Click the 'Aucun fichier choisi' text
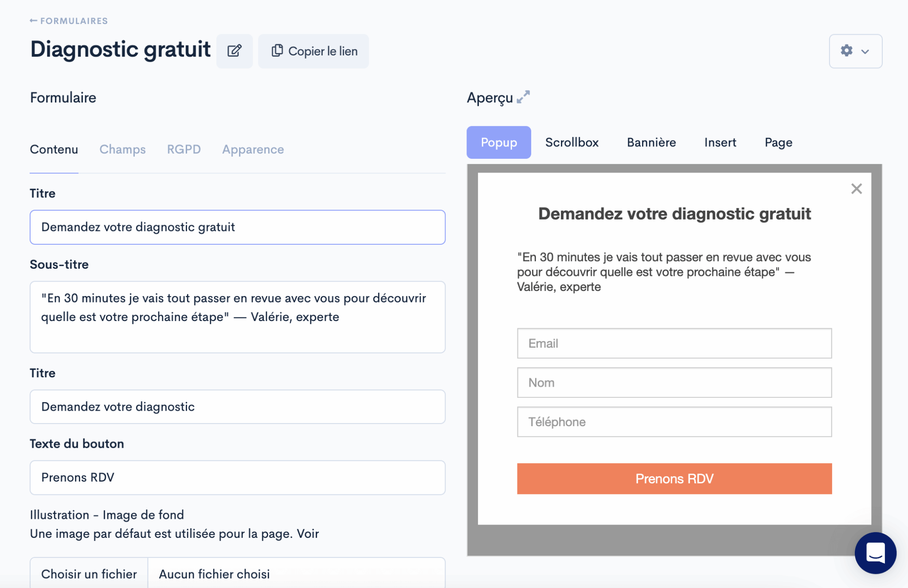The height and width of the screenshot is (588, 908). (x=214, y=574)
